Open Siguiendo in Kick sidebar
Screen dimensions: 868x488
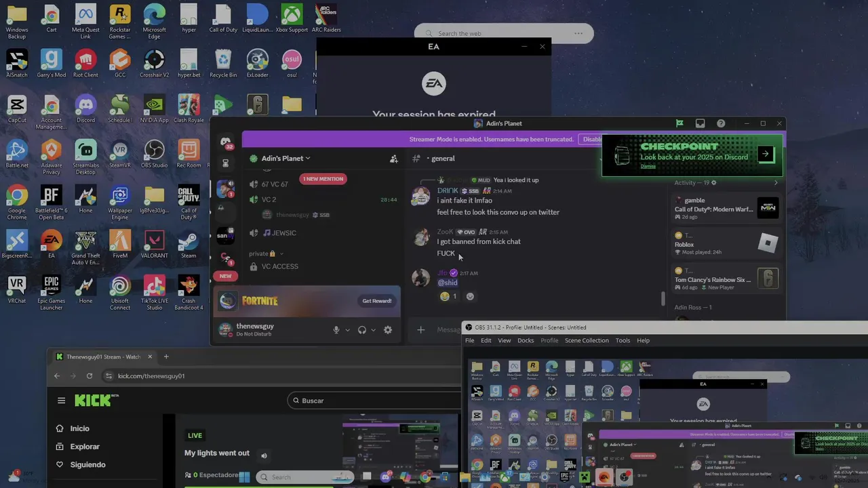click(x=81, y=465)
